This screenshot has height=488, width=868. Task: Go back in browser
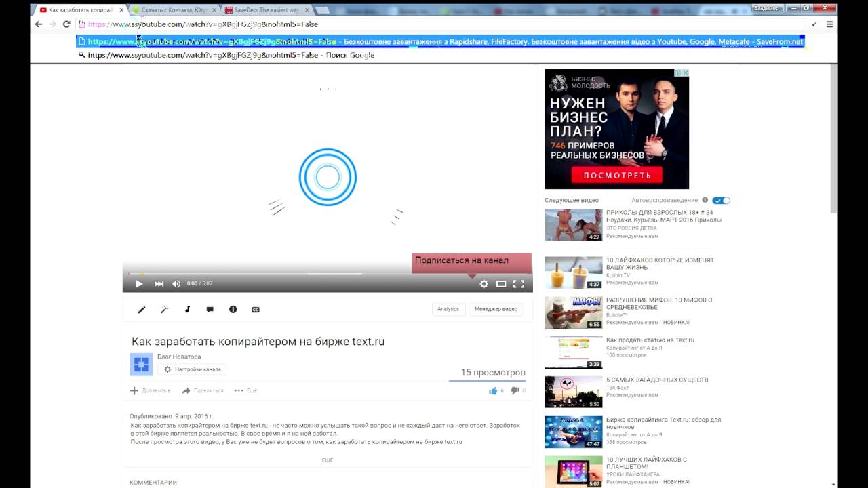pos(38,24)
